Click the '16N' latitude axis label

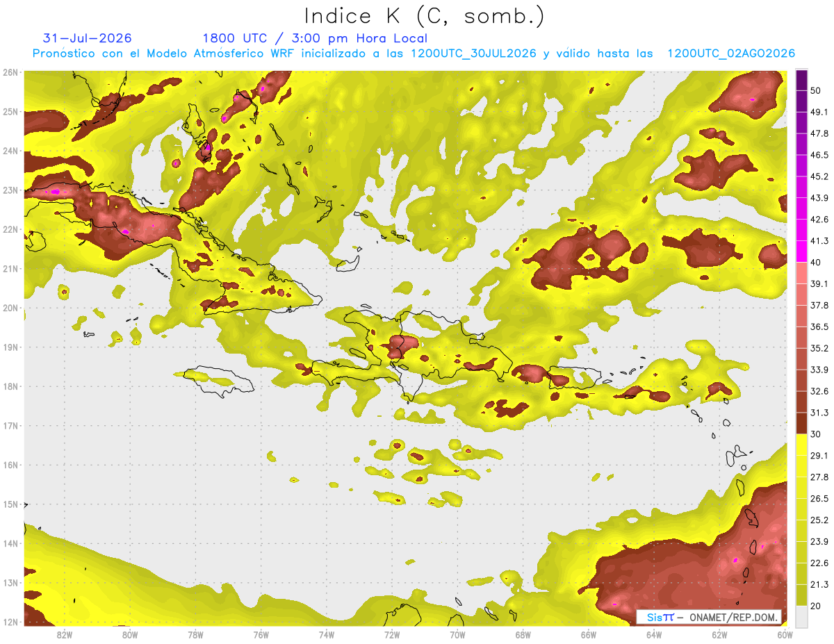(x=10, y=465)
